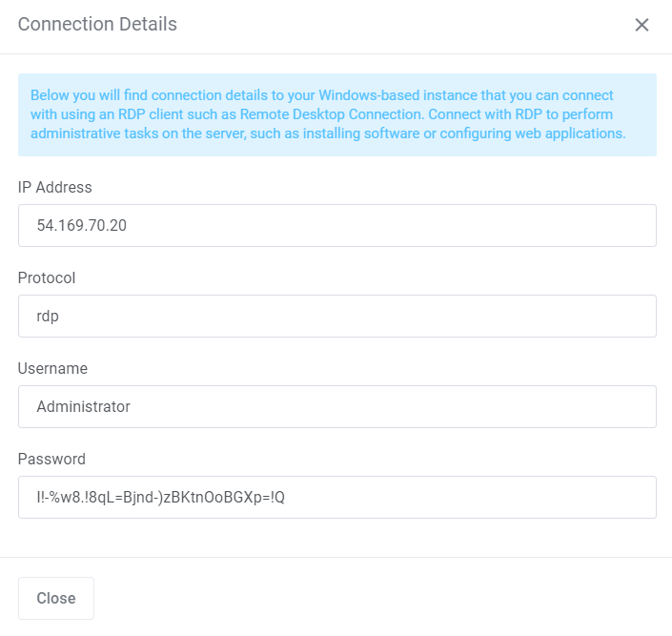The image size is (672, 636).
Task: Click into the Administrator username field
Action: [x=336, y=406]
